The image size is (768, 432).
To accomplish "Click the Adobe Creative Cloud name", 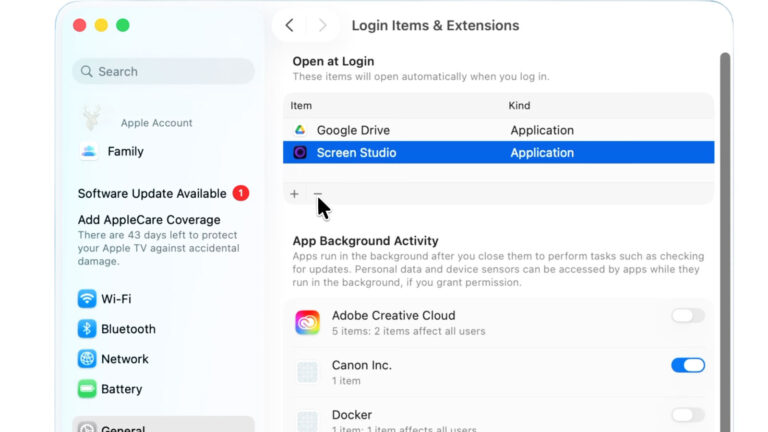I will point(393,315).
